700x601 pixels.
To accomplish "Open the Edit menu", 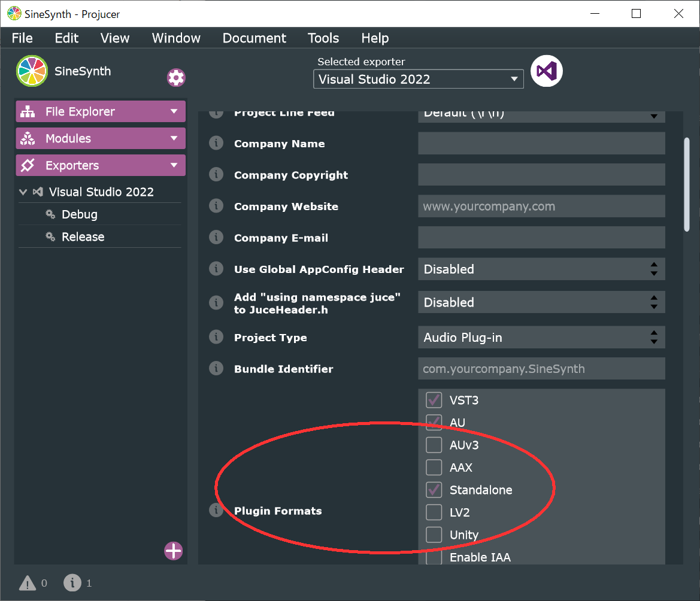I will coord(66,38).
